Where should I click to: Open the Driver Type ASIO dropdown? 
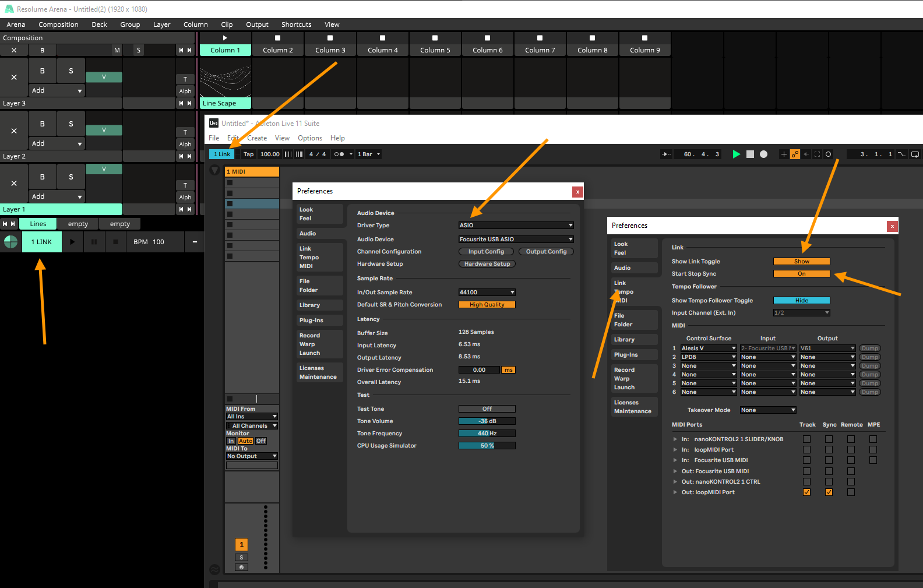tap(516, 226)
